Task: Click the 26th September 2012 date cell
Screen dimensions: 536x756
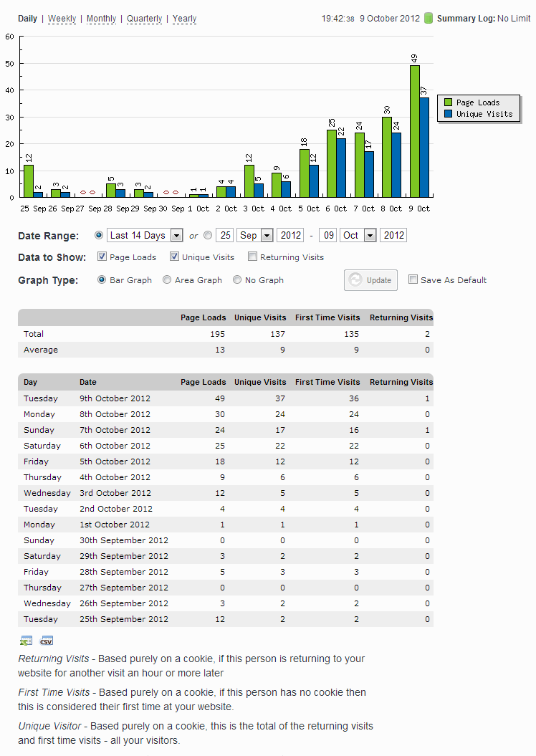Action: click(124, 603)
